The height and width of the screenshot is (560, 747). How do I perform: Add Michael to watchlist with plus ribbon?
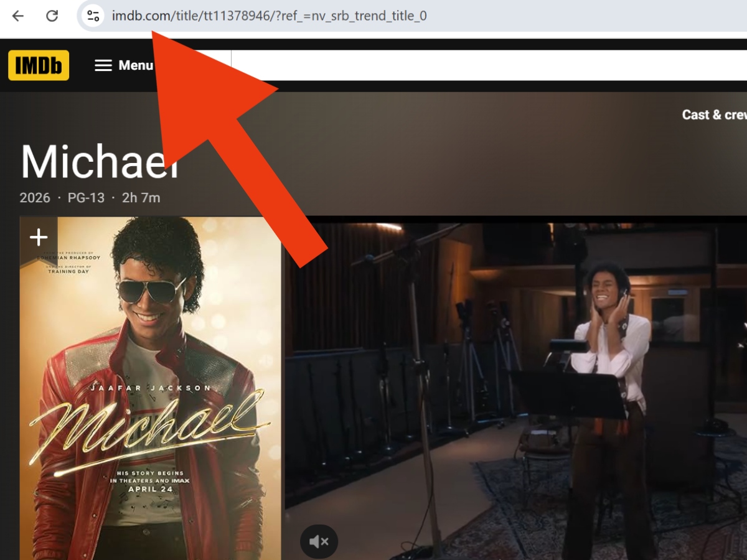click(39, 237)
